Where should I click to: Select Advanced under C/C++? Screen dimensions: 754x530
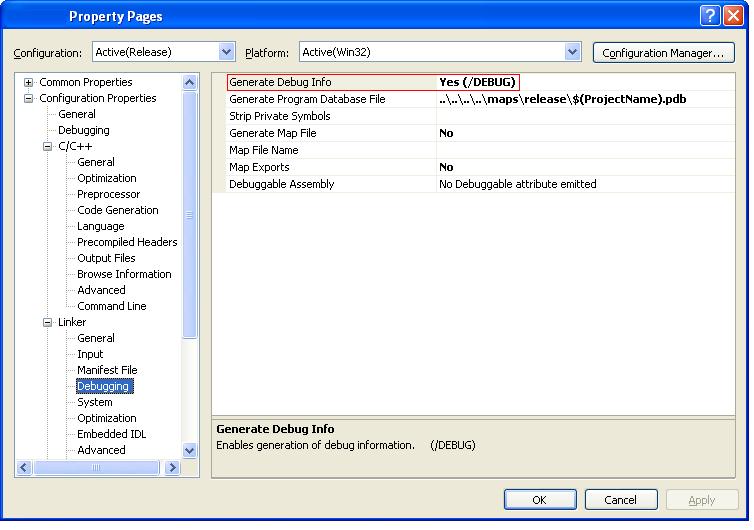click(101, 290)
